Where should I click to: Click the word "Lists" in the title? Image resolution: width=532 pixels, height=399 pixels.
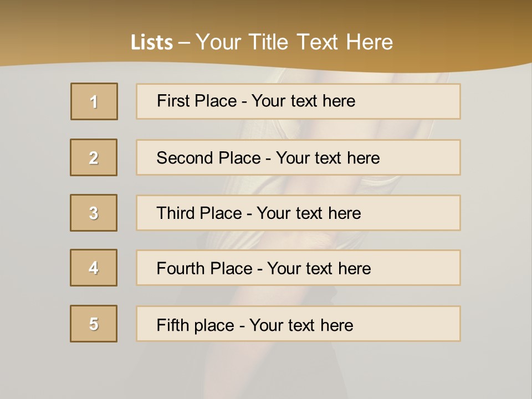[x=151, y=43]
